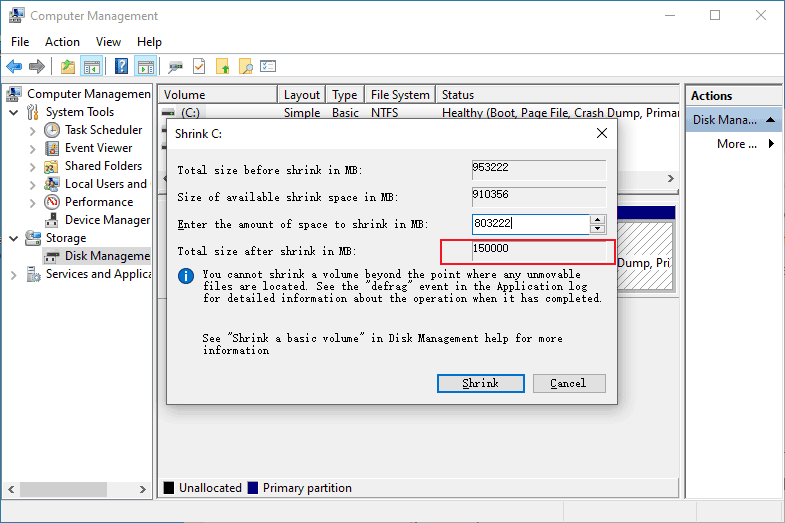Click the Device Manager icon
The width and height of the screenshot is (785, 523).
(x=52, y=220)
